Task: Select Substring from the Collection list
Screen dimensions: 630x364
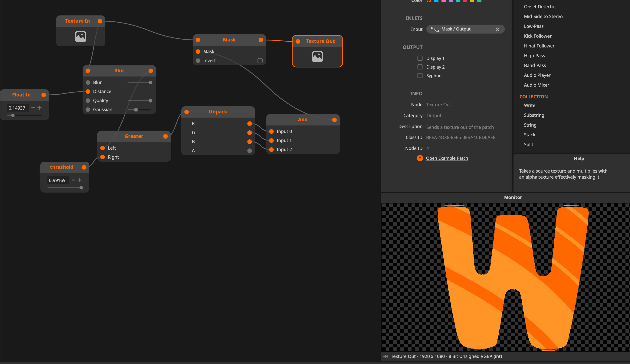Action: tap(534, 115)
